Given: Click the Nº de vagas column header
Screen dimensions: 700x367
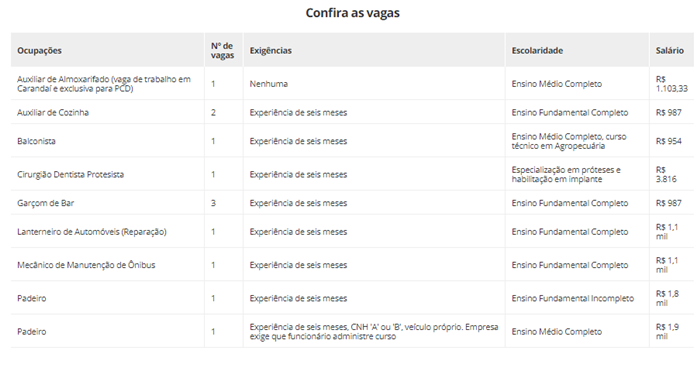Looking at the screenshot, I should [222, 50].
